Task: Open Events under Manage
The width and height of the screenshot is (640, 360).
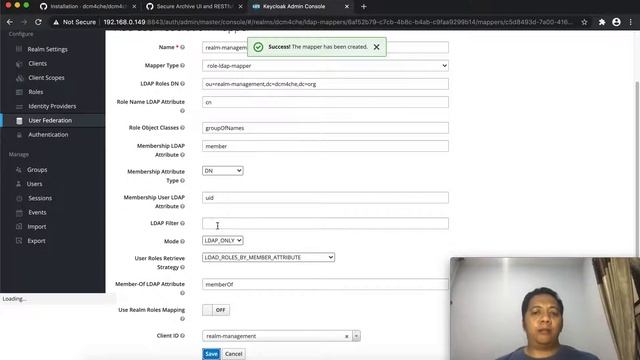Action: [x=37, y=213]
